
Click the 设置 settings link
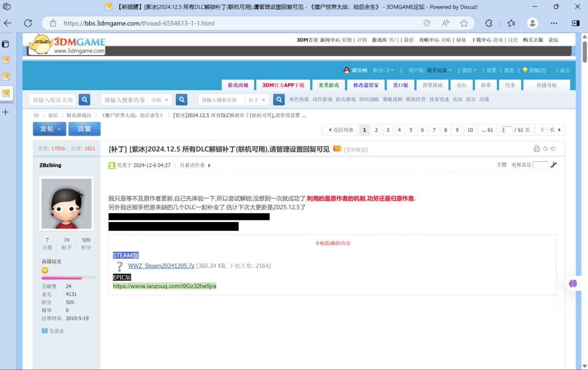[x=492, y=70]
